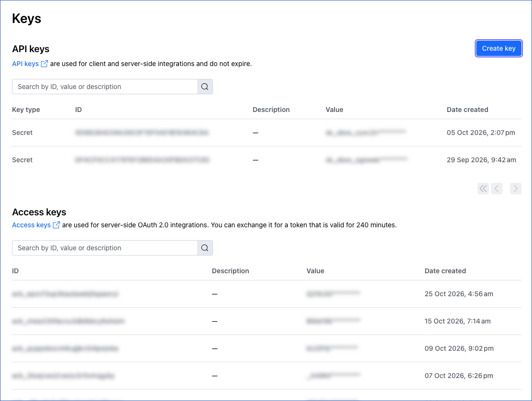
Task: Click the Secret key type in 29 Sep row
Action: 22,160
